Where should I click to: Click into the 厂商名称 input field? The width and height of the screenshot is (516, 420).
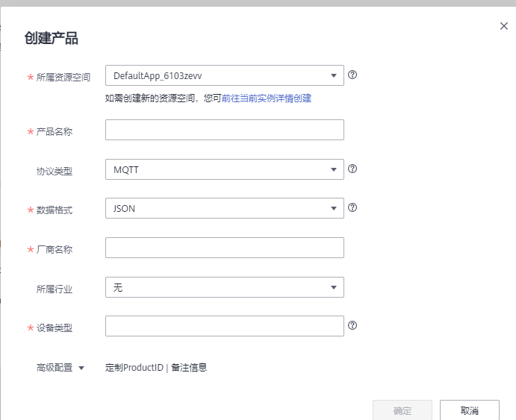[224, 248]
